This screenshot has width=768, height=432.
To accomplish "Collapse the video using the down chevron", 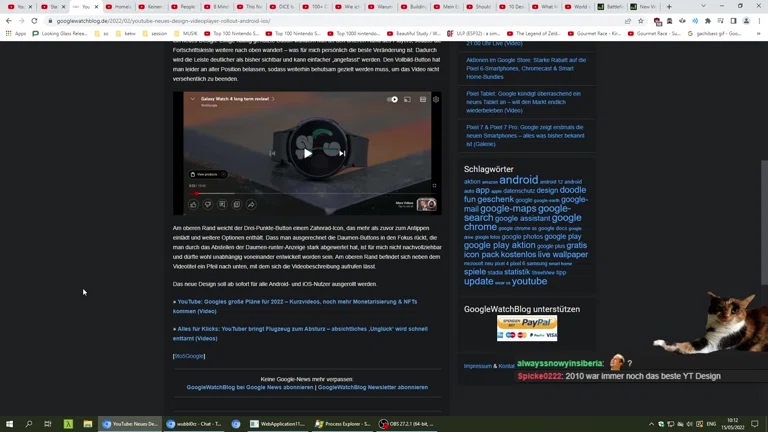I will tap(192, 99).
